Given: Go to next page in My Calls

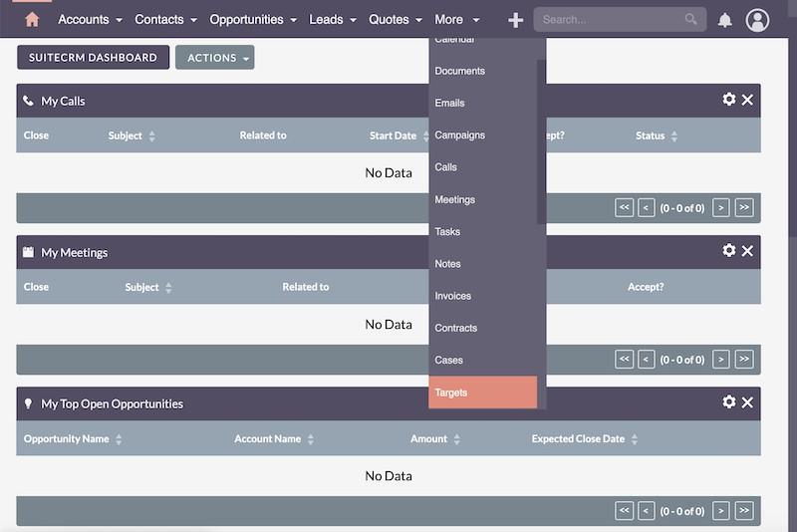Looking at the screenshot, I should pyautogui.click(x=720, y=207).
